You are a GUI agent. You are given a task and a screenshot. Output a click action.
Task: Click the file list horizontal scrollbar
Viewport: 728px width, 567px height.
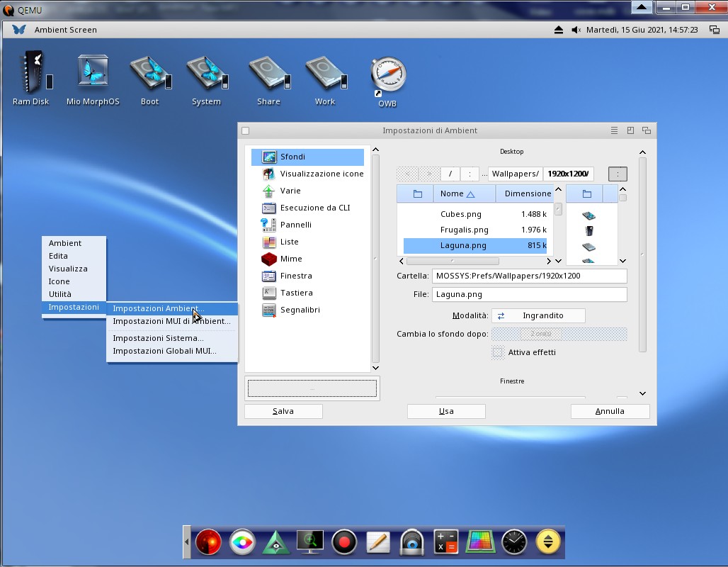[x=453, y=261]
